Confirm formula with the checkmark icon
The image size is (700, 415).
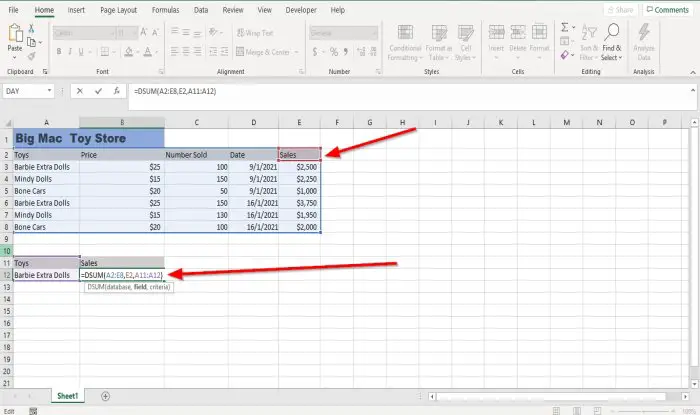tap(98, 91)
